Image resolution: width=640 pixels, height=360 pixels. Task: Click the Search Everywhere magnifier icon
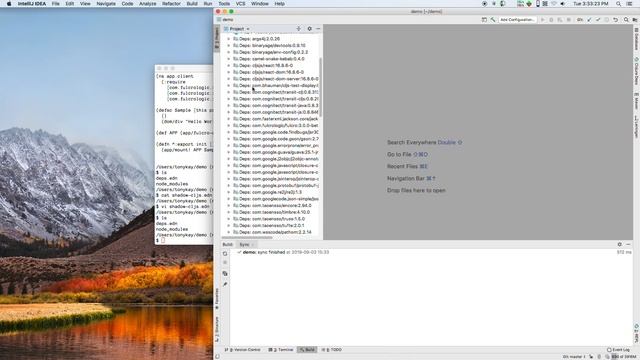[x=626, y=20]
